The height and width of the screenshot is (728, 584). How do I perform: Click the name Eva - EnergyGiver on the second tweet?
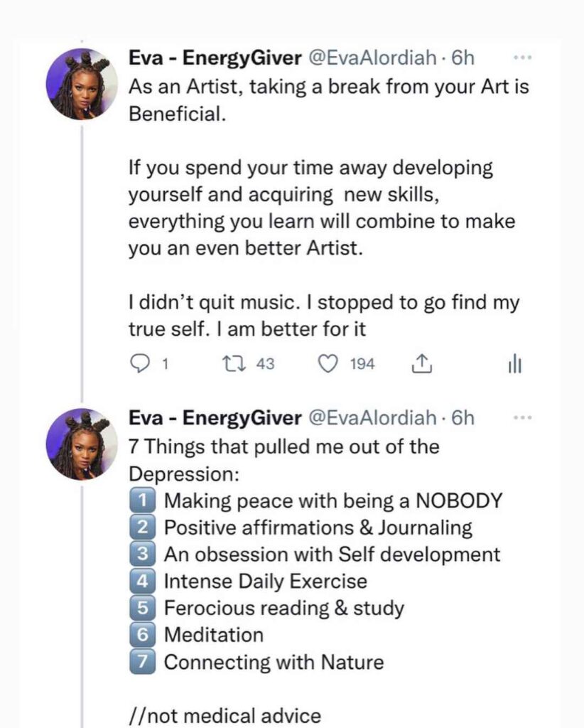(x=214, y=418)
